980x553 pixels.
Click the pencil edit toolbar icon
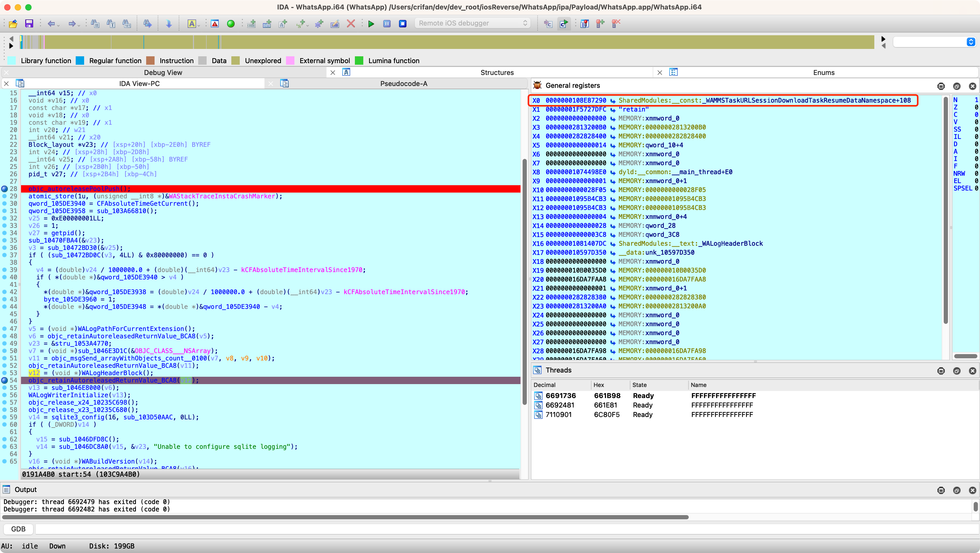335,24
